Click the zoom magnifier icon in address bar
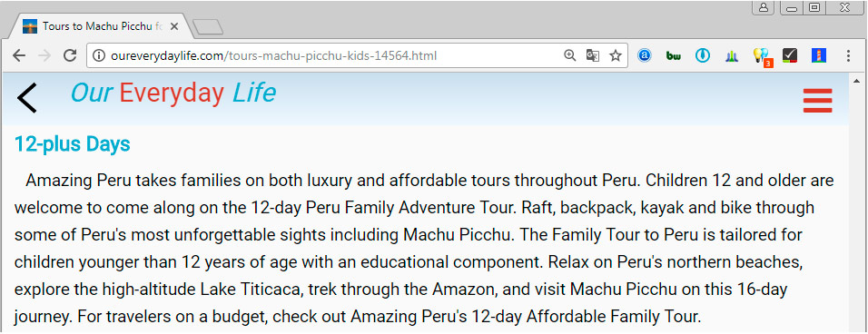The width and height of the screenshot is (868, 334). pos(569,55)
